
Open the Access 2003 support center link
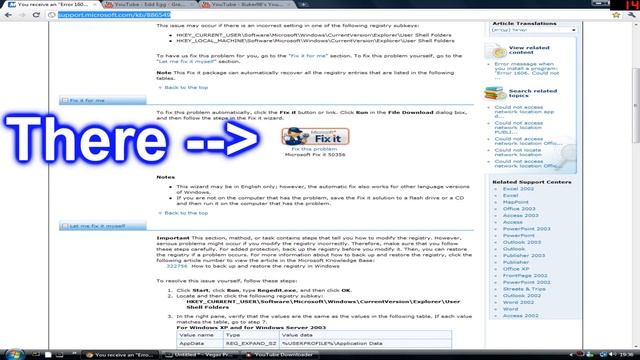520,215
